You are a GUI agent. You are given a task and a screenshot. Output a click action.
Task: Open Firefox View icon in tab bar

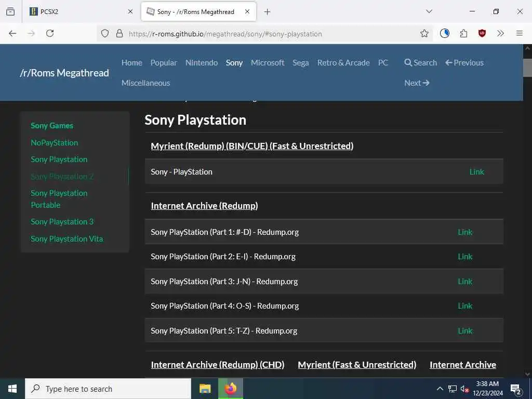(x=10, y=11)
